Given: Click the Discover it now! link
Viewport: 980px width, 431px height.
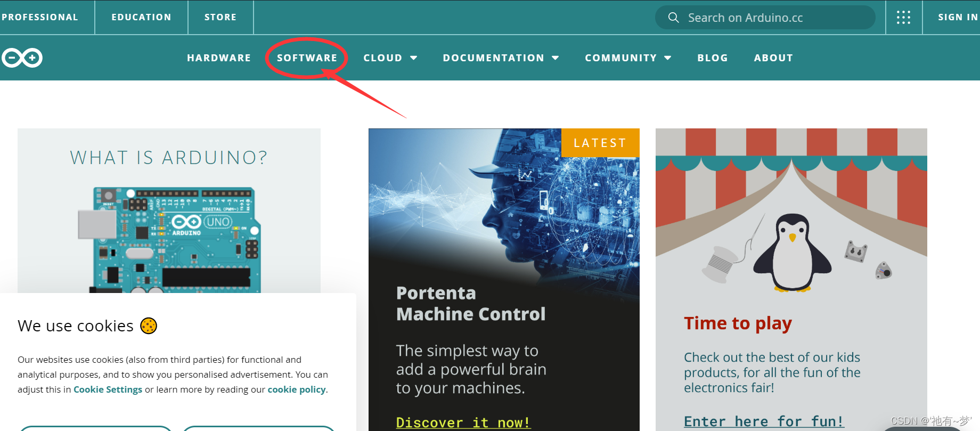Looking at the screenshot, I should [463, 422].
